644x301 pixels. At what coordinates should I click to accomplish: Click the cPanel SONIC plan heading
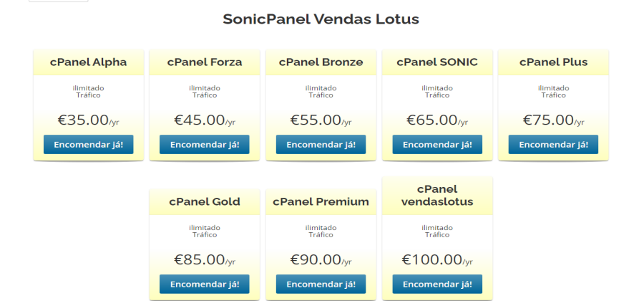[437, 62]
